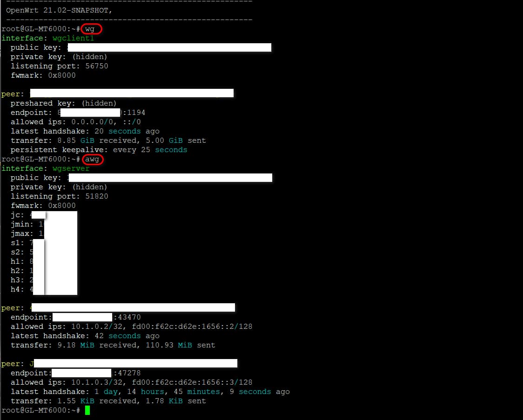Click the green terminal cursor at the prompt
523x420 pixels.
point(87,410)
